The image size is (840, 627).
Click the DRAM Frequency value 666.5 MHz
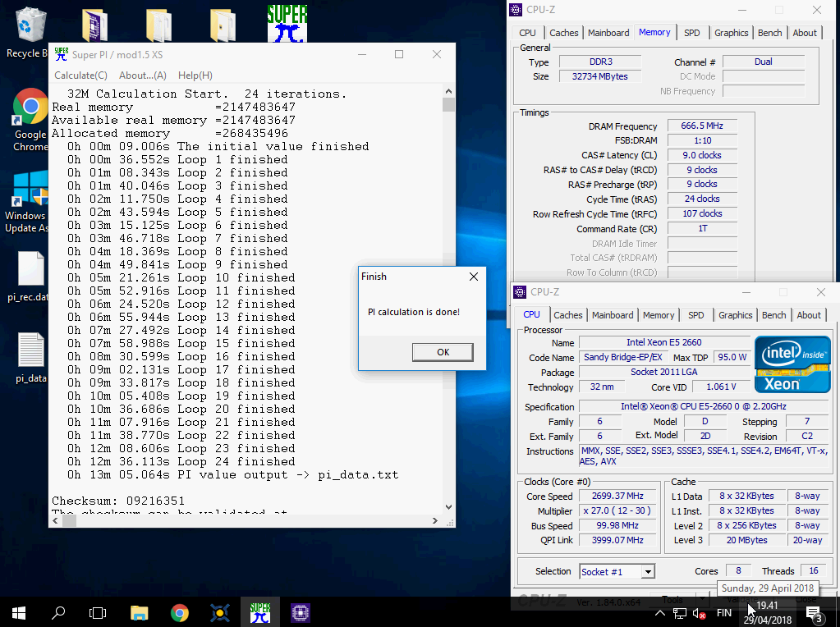tap(702, 126)
